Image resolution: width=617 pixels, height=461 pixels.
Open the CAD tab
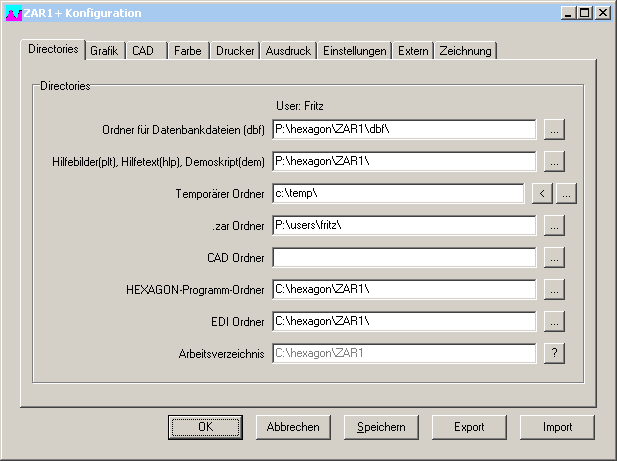(x=144, y=51)
